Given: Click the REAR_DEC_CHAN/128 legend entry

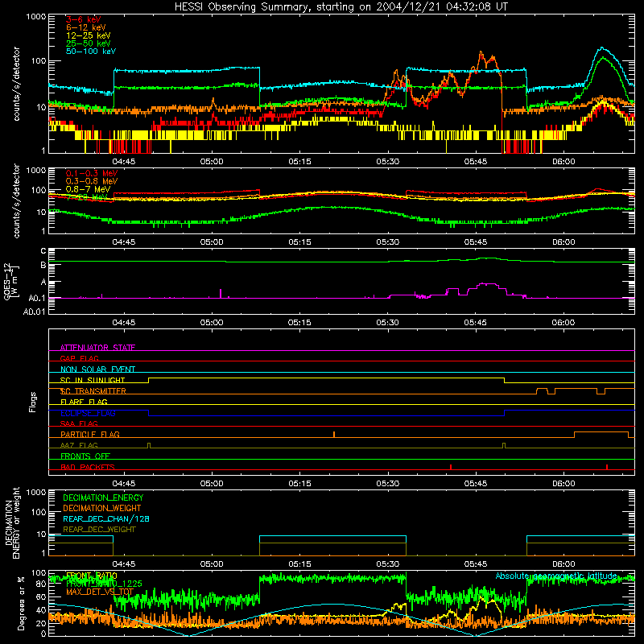Looking at the screenshot, I should (106, 518).
